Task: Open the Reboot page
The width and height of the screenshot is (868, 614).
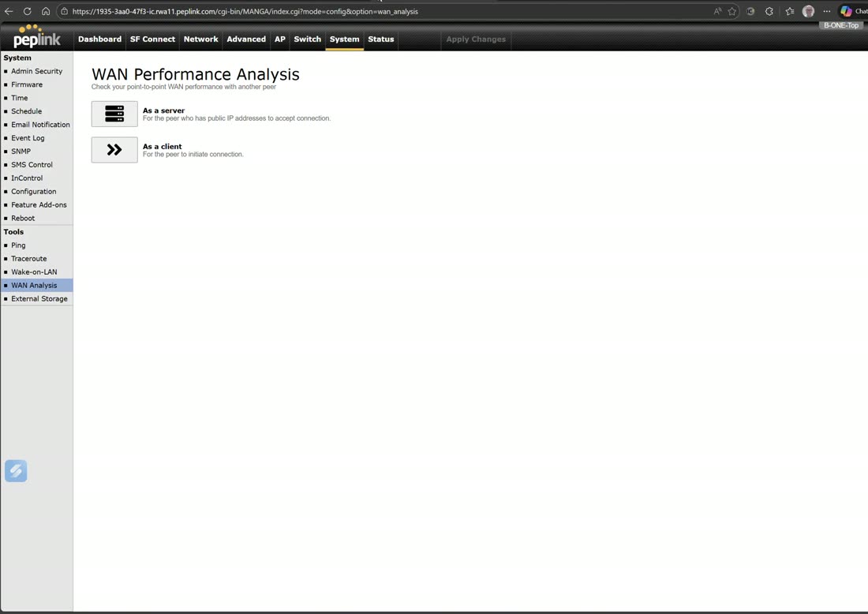Action: pos(36,218)
